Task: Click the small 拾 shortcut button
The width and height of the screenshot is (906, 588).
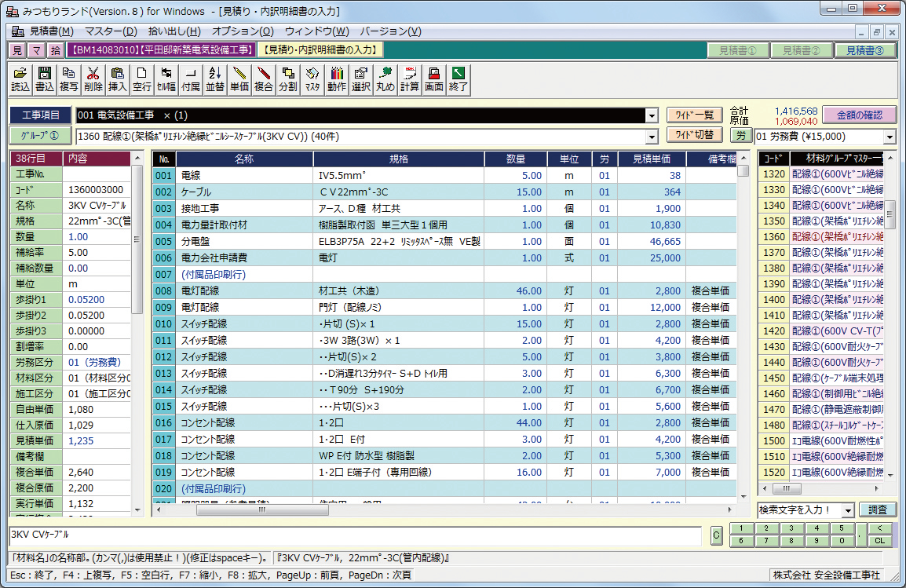Action: pos(56,50)
